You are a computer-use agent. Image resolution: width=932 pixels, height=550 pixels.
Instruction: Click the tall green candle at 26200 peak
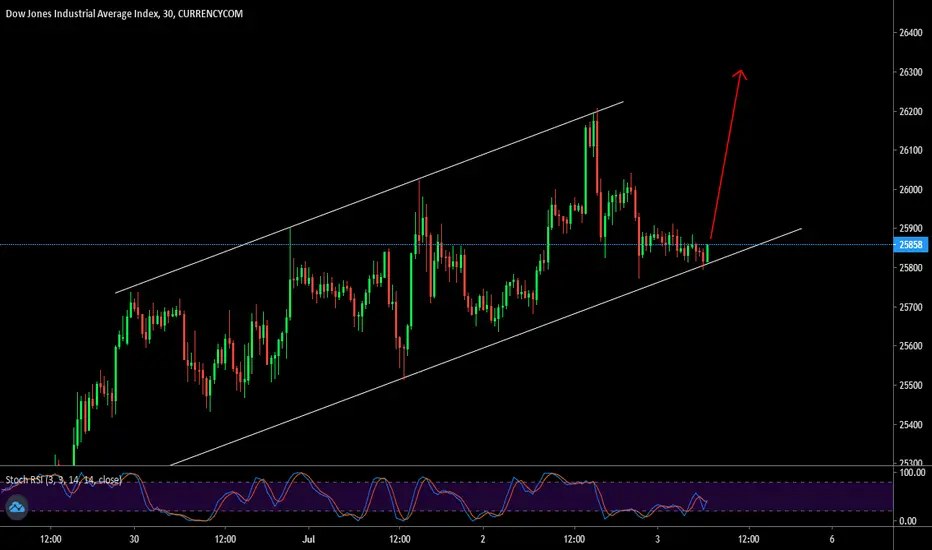(586, 169)
